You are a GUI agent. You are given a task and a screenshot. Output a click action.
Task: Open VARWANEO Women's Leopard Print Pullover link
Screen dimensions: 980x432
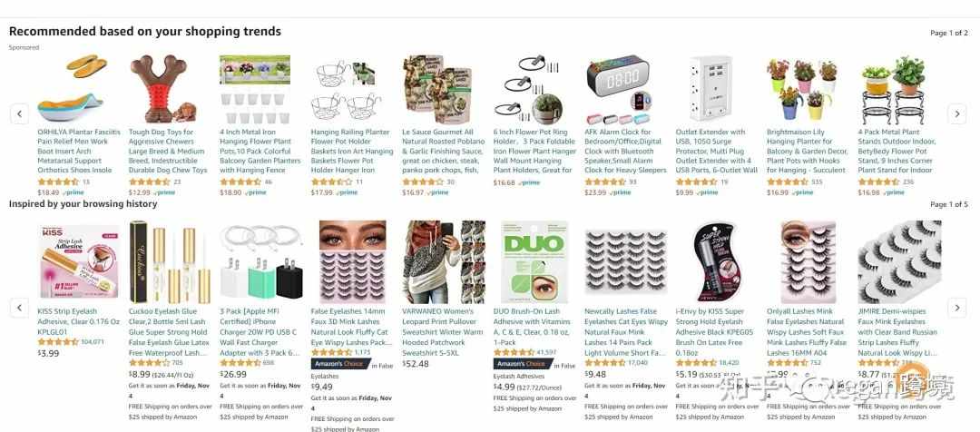pyautogui.click(x=443, y=332)
